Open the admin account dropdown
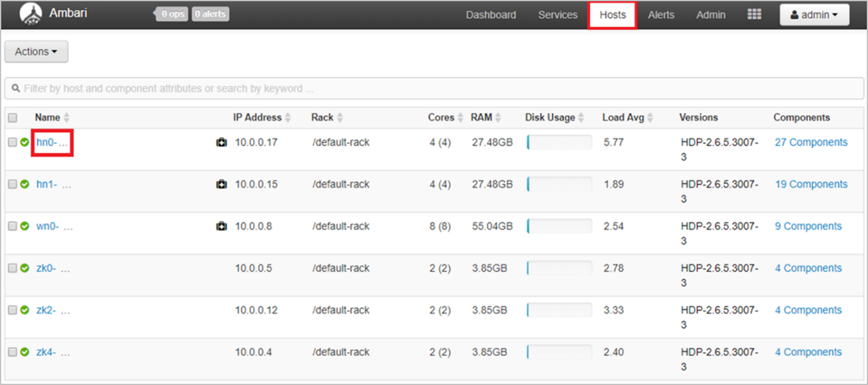Screen dimensions: 868x385 point(814,14)
